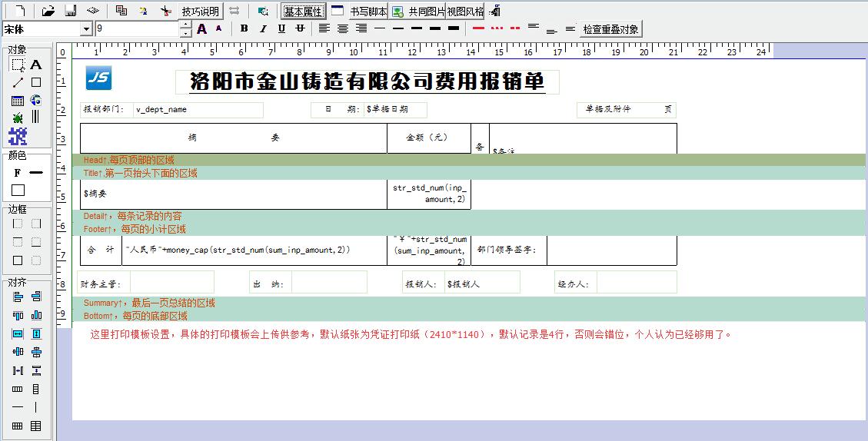Toggle italic formatting

point(263,29)
